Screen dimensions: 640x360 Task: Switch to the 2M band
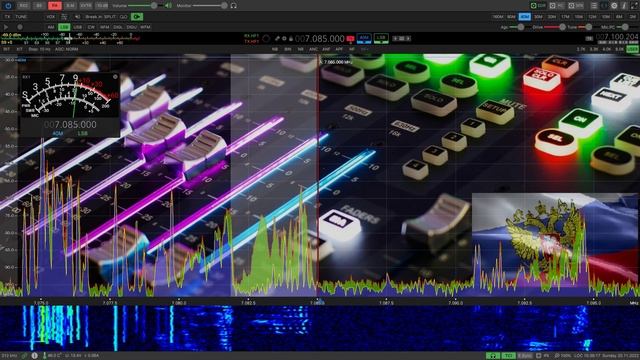coord(633,17)
